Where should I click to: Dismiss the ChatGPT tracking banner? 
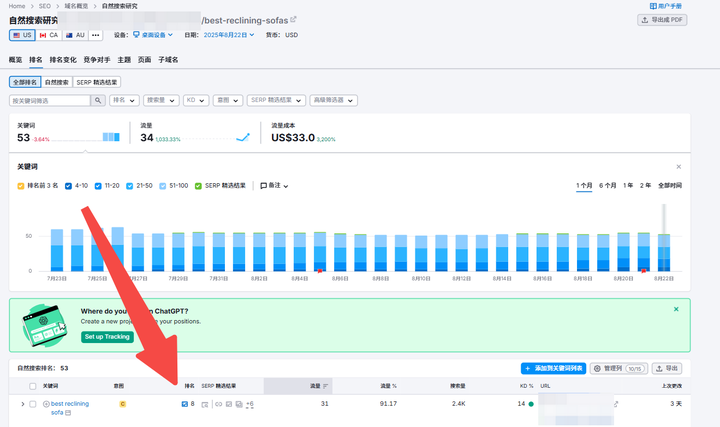[x=676, y=309]
